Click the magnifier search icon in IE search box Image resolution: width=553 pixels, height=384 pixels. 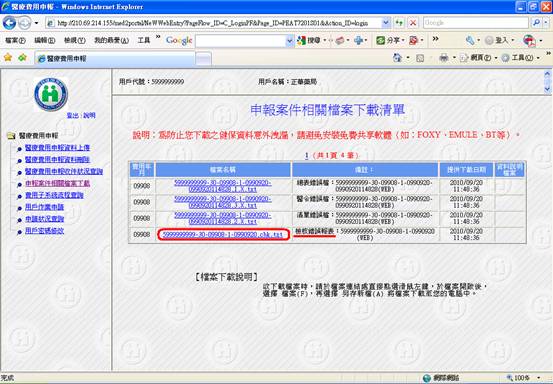click(536, 23)
